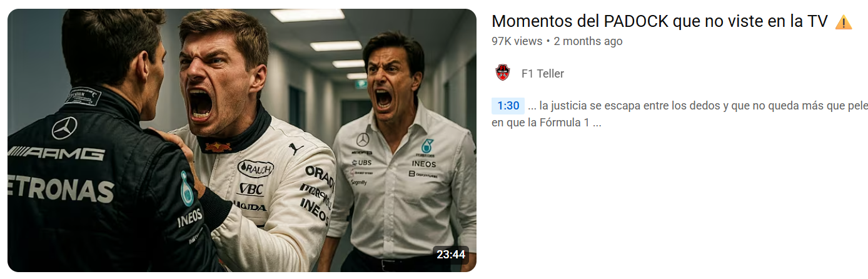Go to the F1 Teller channel name
The height and width of the screenshot is (279, 868).
click(x=543, y=74)
